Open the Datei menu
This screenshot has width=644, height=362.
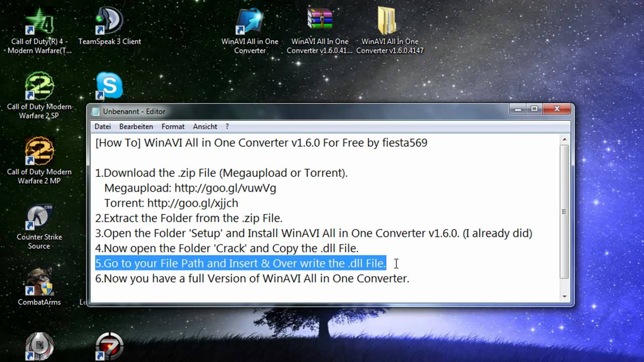103,127
